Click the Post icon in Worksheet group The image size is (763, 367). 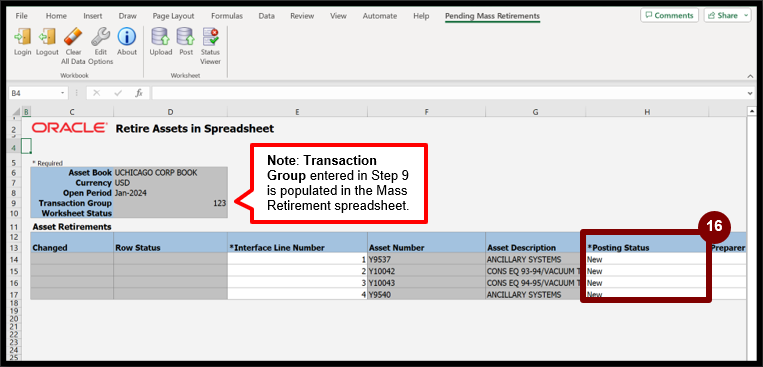pyautogui.click(x=186, y=37)
